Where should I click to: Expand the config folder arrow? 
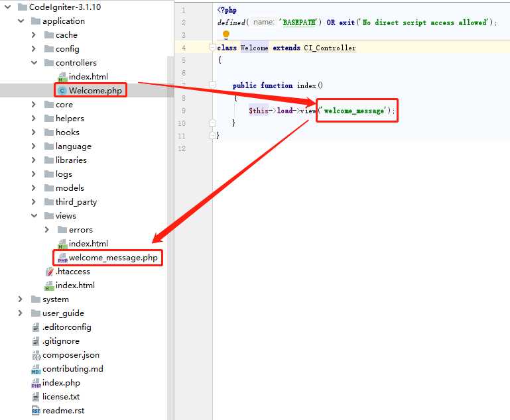[x=34, y=49]
